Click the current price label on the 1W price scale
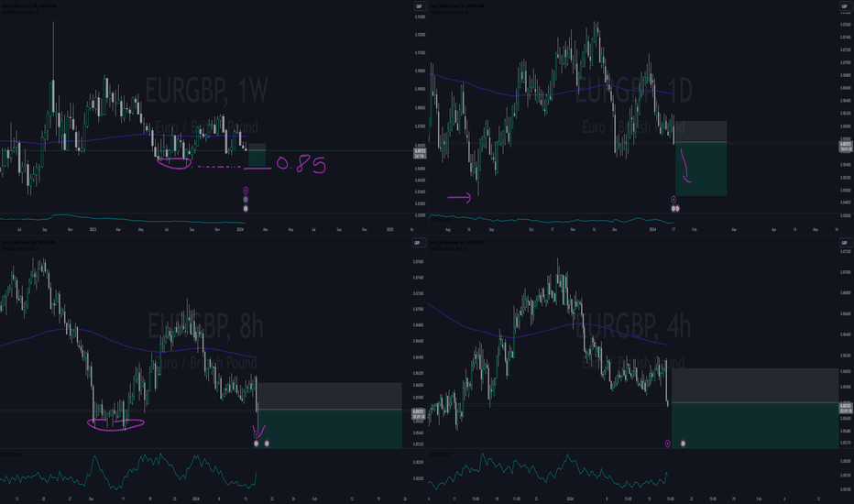The image size is (854, 504). [x=420, y=153]
